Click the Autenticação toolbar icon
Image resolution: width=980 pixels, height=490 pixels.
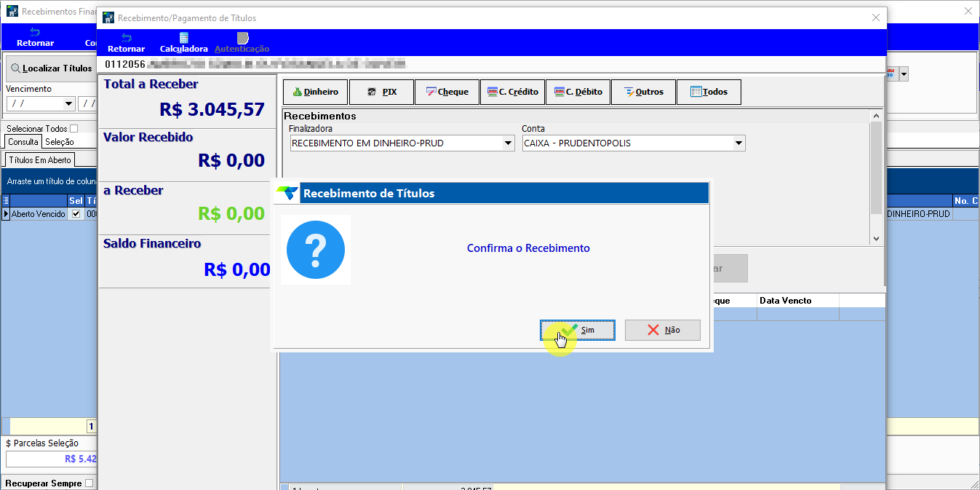(x=242, y=43)
